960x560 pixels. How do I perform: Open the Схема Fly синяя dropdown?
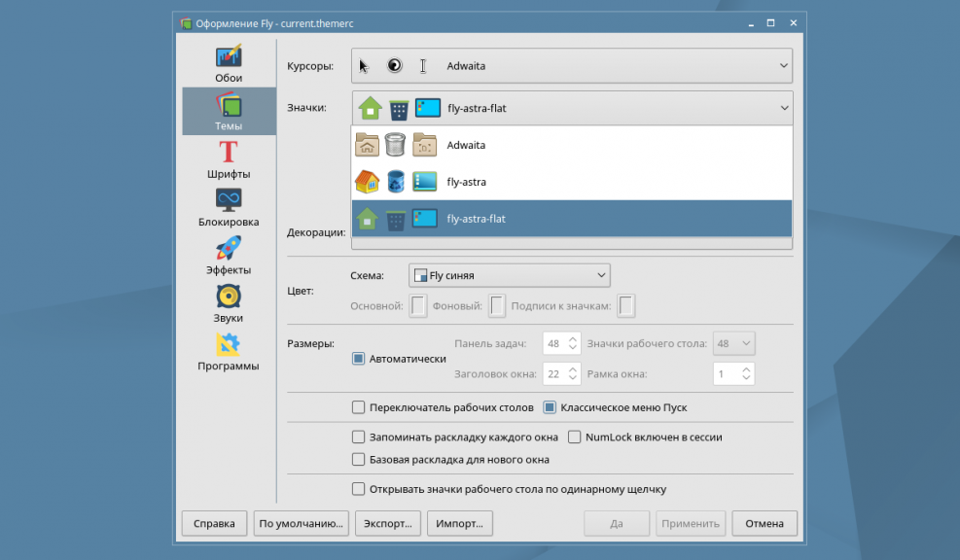click(x=509, y=275)
